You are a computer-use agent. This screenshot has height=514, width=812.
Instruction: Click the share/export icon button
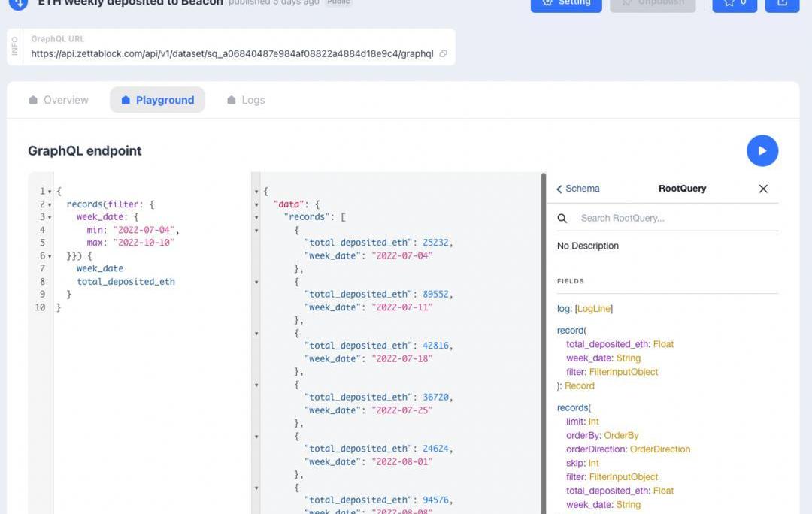coord(782,3)
